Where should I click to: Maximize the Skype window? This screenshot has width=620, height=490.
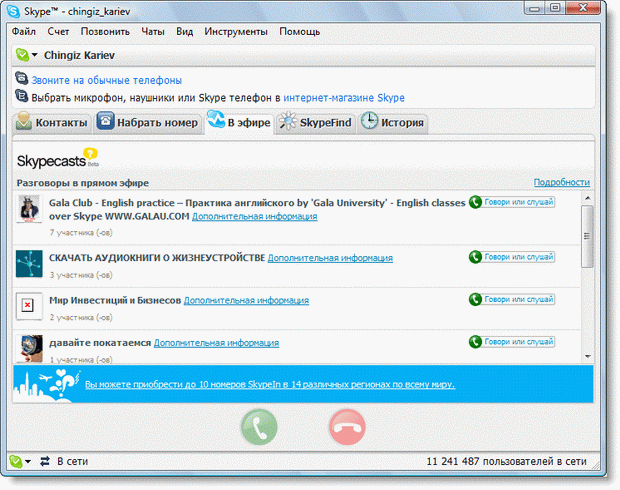point(555,8)
